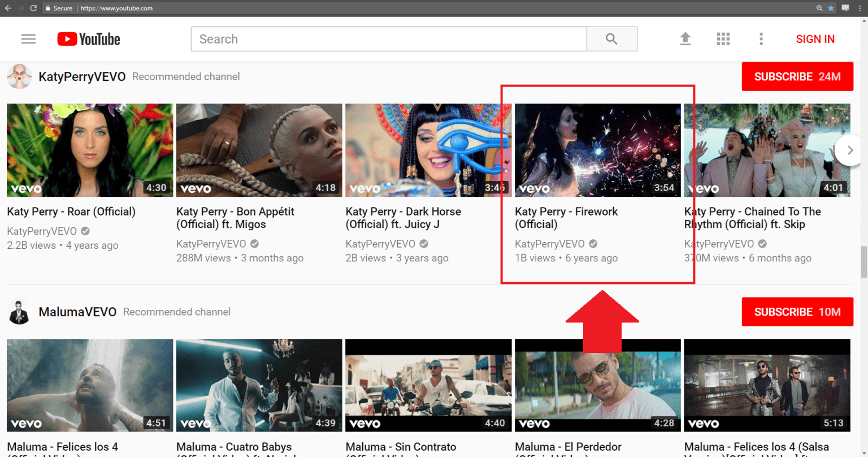
Task: Click '2.2B views • 4 years ago' text
Action: pos(63,245)
